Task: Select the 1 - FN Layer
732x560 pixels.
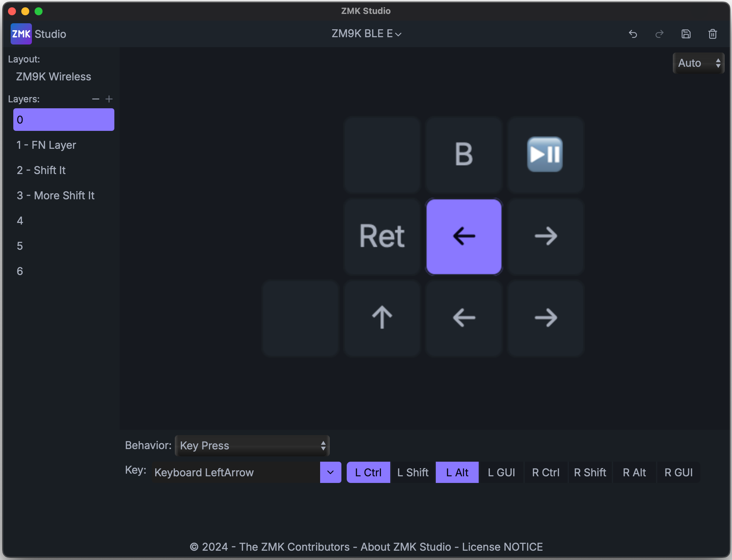Action: (x=64, y=145)
